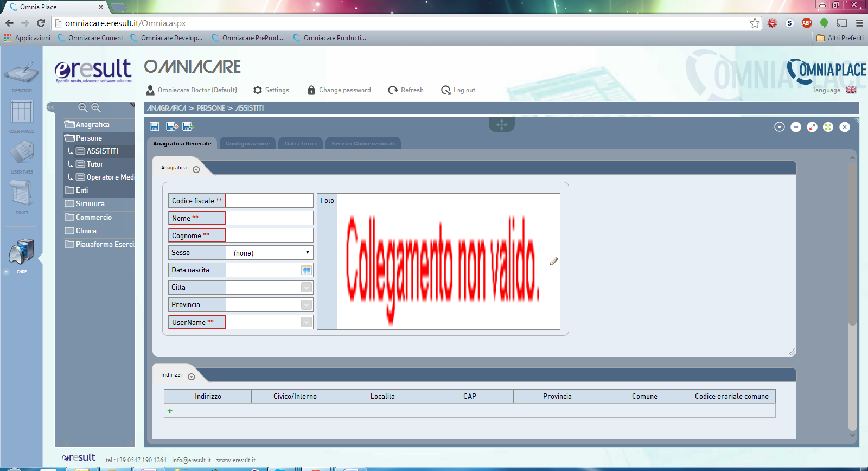This screenshot has width=868, height=471.
Task: Open Data nascita calendar picker
Action: tap(307, 270)
